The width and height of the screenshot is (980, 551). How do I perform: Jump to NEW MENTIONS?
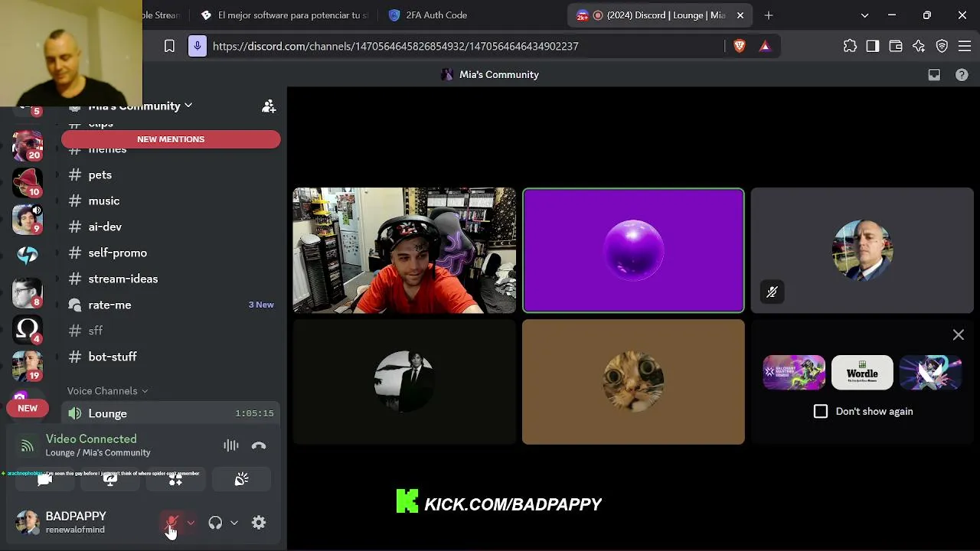pyautogui.click(x=171, y=139)
